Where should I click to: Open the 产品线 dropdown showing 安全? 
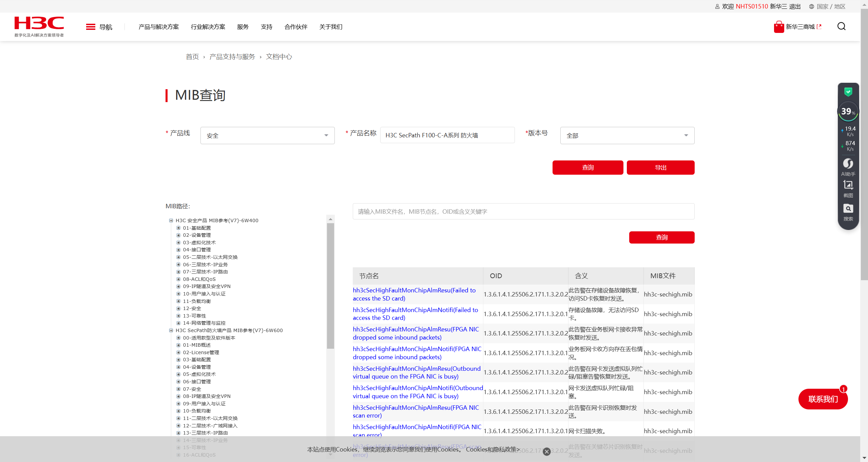(267, 136)
